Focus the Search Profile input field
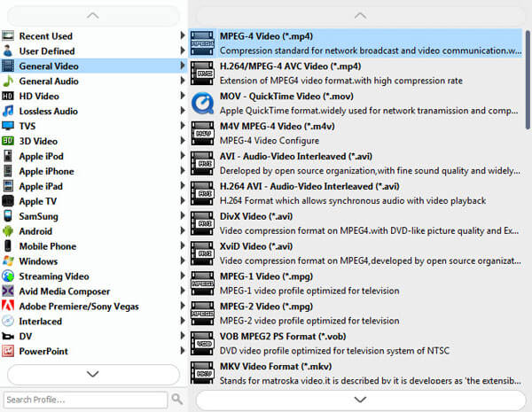This screenshot has height=412, width=532. 85,400
